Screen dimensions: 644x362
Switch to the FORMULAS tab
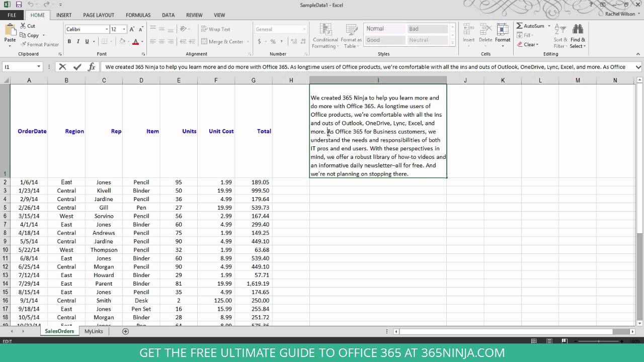(x=138, y=15)
